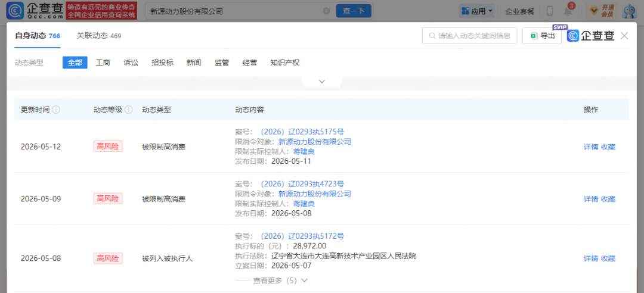This screenshot has width=644, height=293.
Task: Open 详情 for the 2026-05-12 entry
Action: click(590, 146)
